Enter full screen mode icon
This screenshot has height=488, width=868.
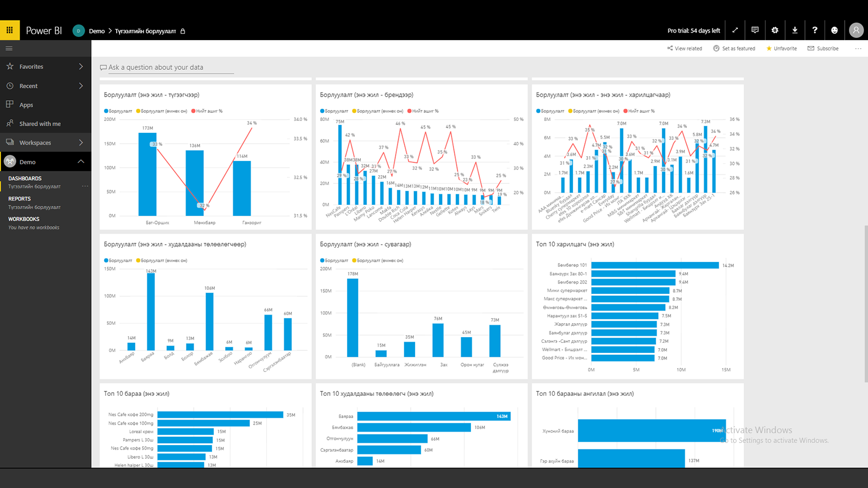pos(735,30)
